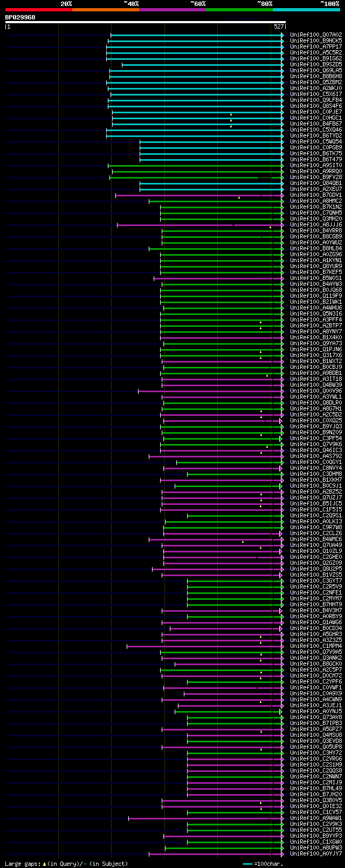Click the cyan ~100% legend segment

tap(306, 10)
